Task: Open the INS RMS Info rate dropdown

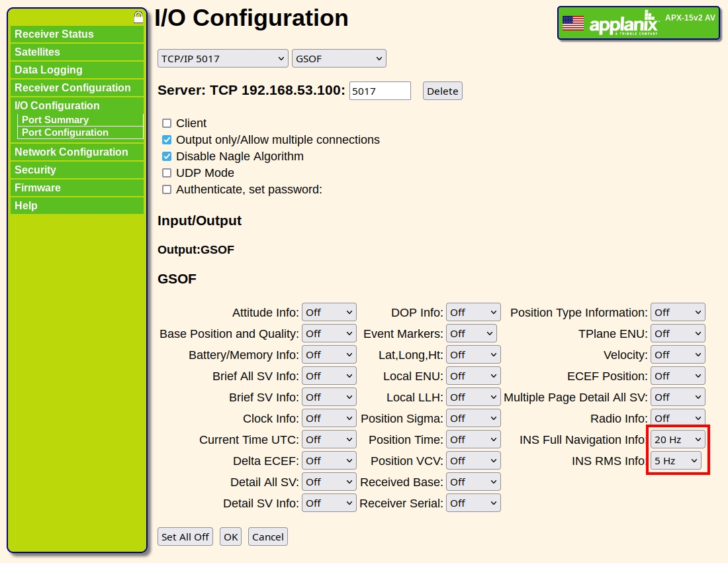Action: [676, 461]
